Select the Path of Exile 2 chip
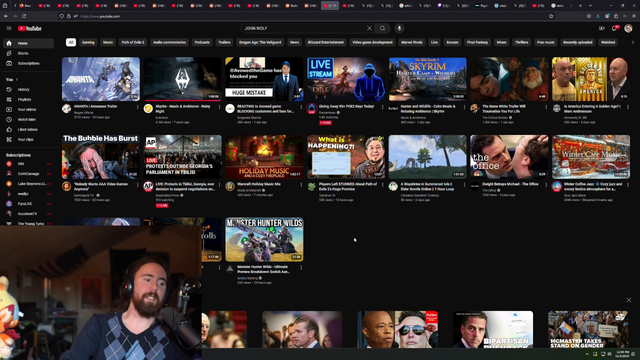This screenshot has height=360, width=640. (133, 42)
